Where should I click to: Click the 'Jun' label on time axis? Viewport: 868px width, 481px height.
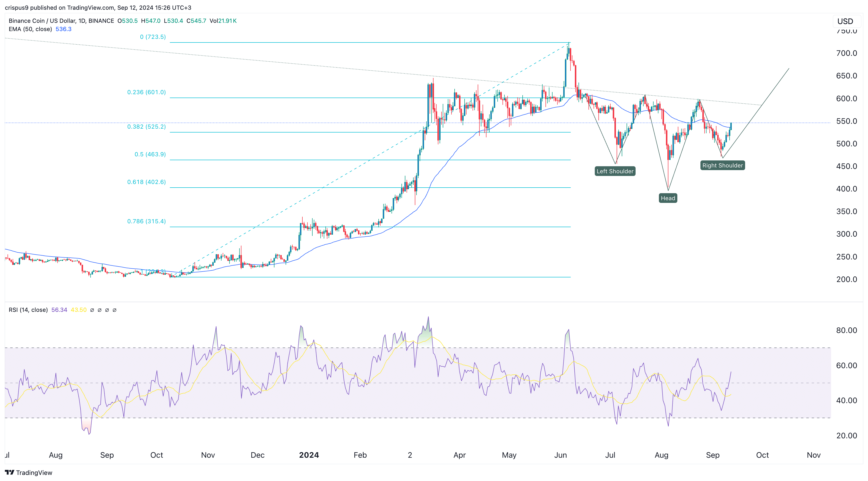[x=560, y=455]
